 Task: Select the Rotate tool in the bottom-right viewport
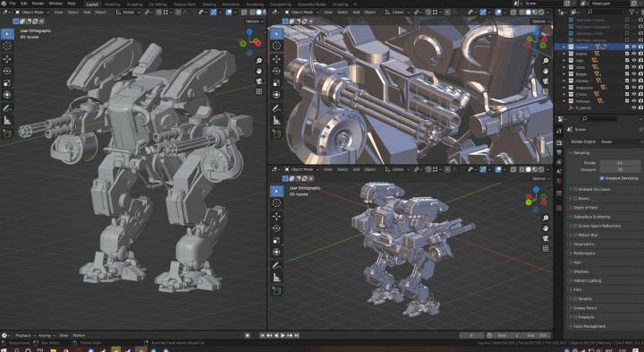[276, 228]
